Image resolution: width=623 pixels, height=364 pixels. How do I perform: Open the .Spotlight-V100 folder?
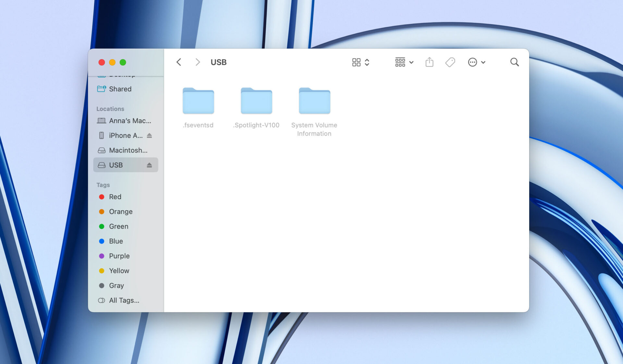(x=256, y=101)
